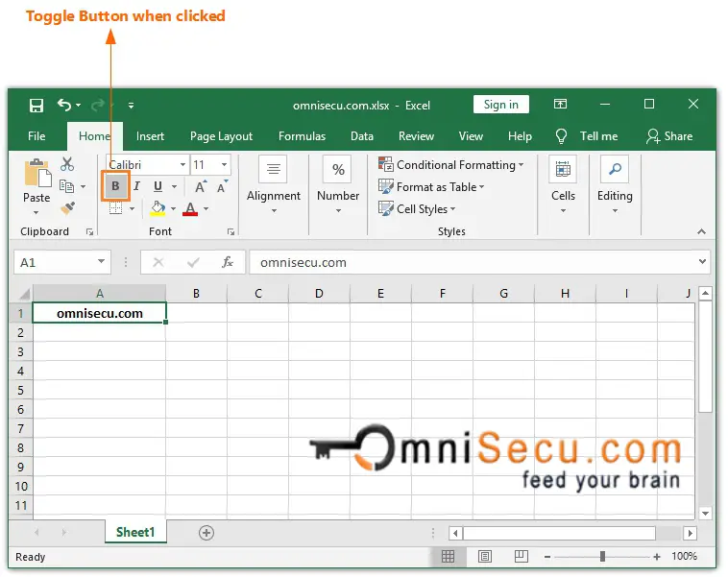Open the Data tab
This screenshot has width=728, height=577.
(362, 136)
